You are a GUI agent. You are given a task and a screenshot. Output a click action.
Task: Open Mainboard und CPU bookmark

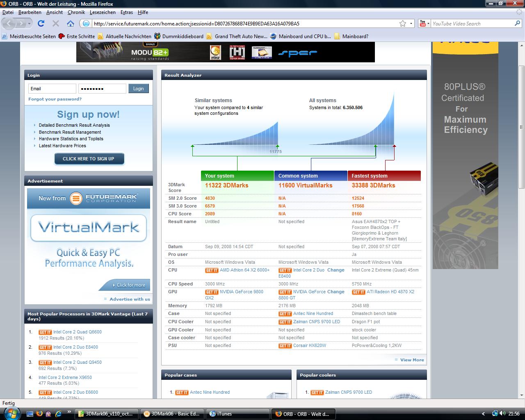click(x=301, y=36)
